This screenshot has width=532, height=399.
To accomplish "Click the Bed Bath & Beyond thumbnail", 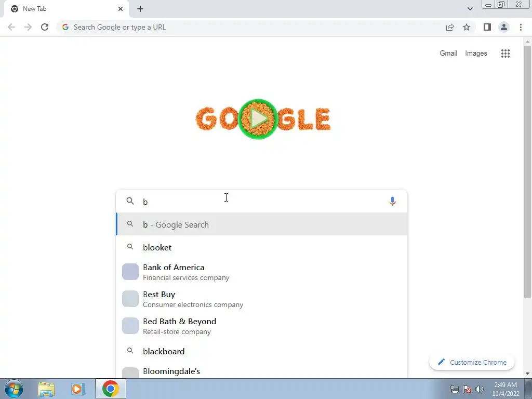I will click(x=130, y=326).
